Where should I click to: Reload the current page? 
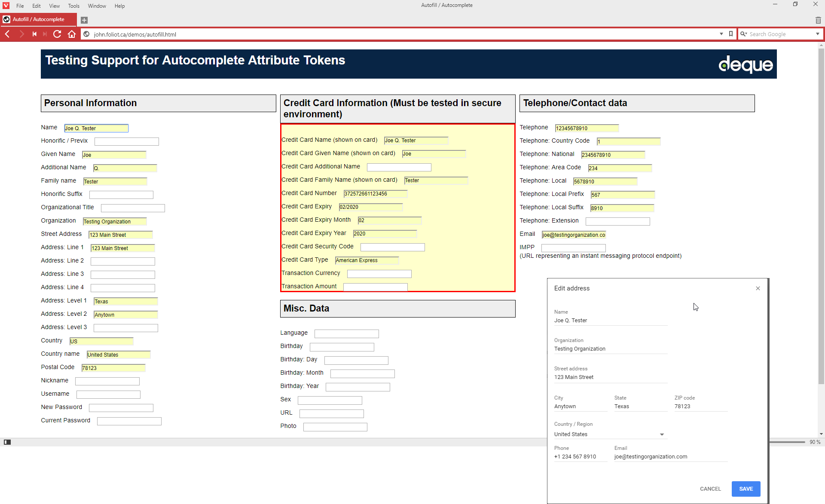[x=57, y=34]
